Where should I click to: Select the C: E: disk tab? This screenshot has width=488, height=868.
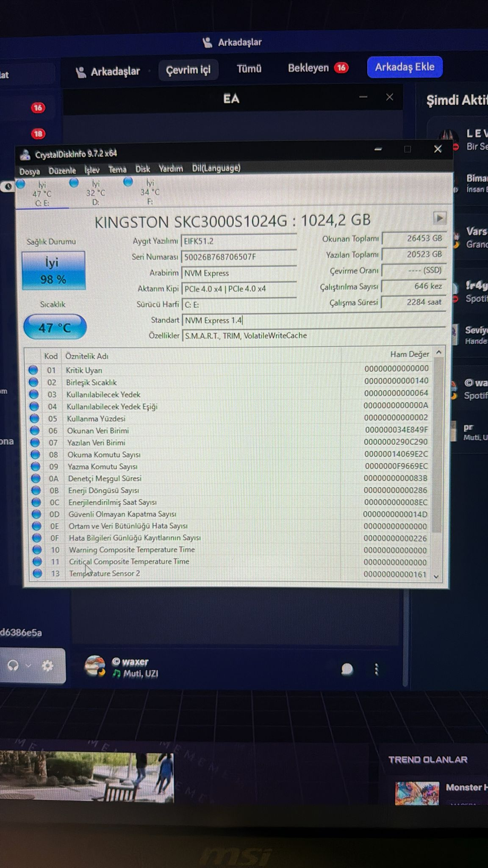tap(42, 194)
